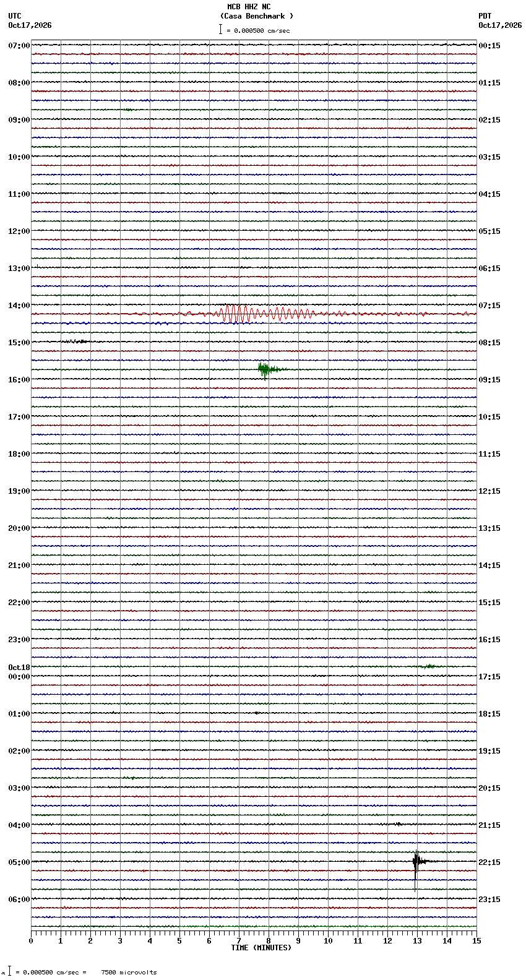Click the 00:00 UTC row label
The width and height of the screenshot is (526, 980).
tap(19, 677)
